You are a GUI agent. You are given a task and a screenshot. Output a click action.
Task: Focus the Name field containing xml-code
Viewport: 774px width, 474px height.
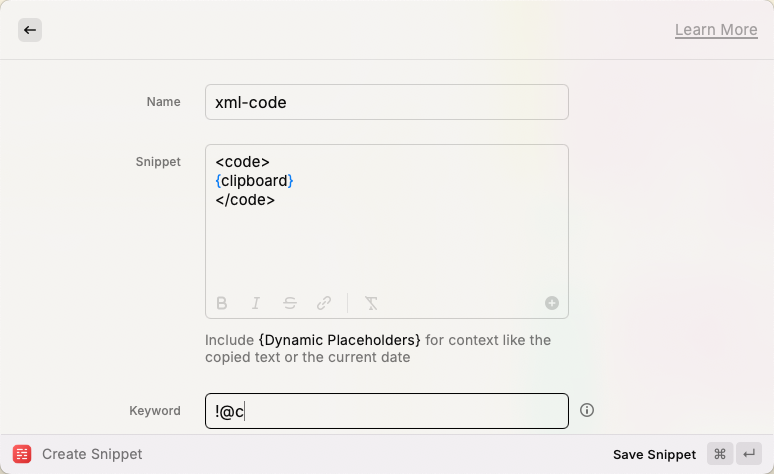(x=387, y=102)
